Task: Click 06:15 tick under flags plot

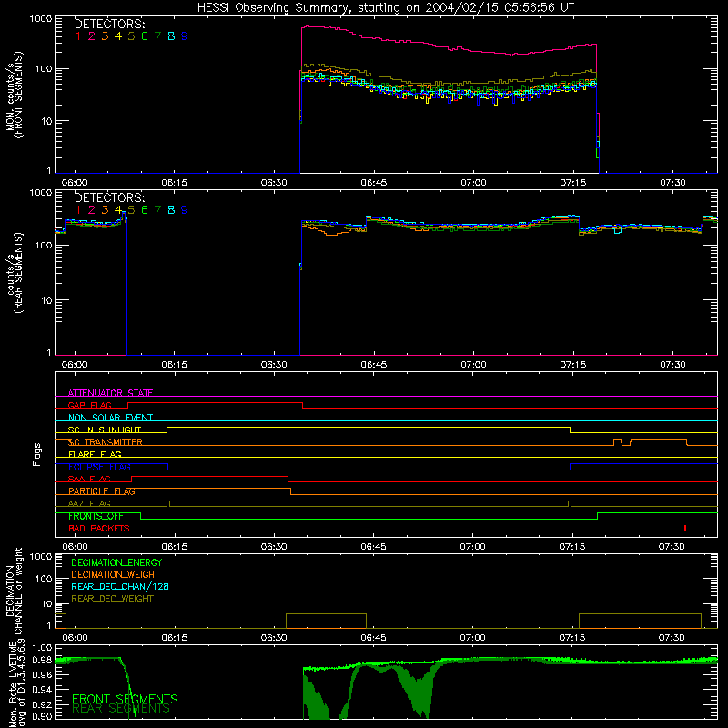Action: point(175,547)
